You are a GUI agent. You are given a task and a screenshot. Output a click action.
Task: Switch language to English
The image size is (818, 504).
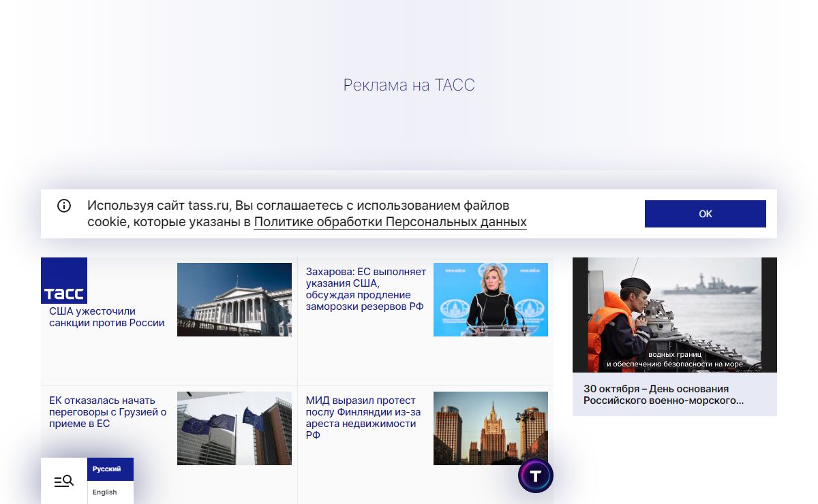click(110, 492)
